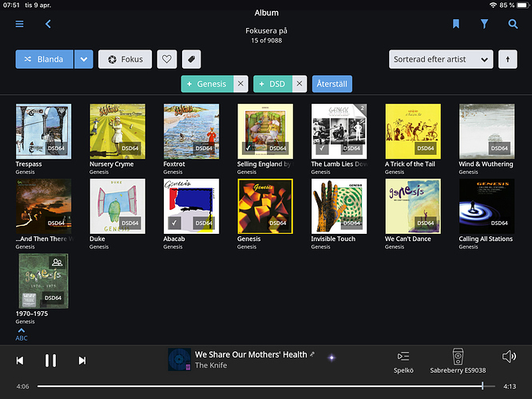Viewport: 532px width, 399px height.
Task: Open the 1970–1975 box set cover
Action: click(x=43, y=281)
